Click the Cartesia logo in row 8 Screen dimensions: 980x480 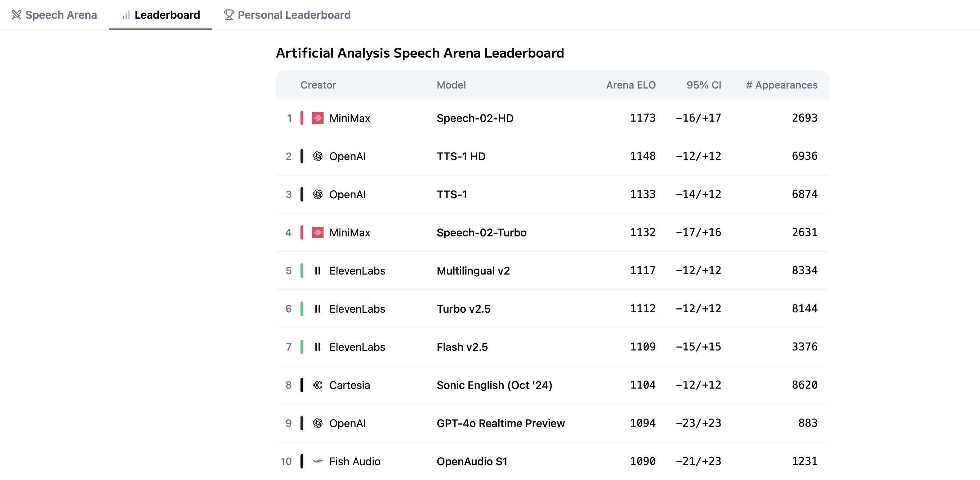[x=318, y=385]
